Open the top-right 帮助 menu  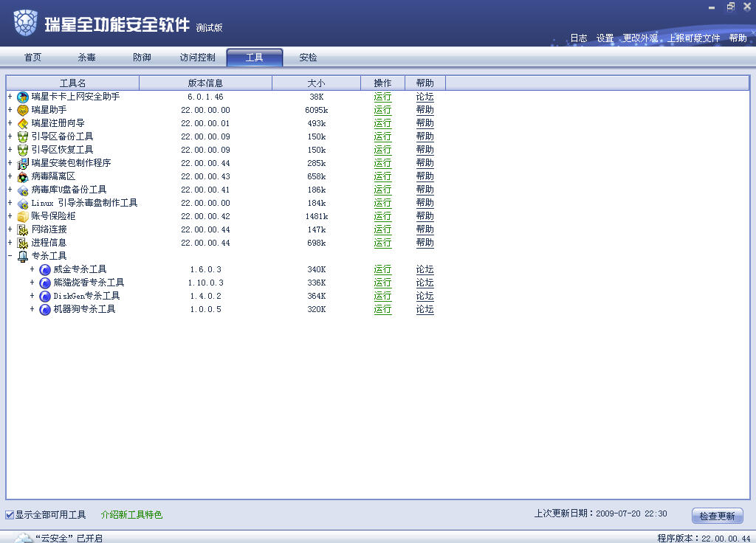tap(738, 38)
